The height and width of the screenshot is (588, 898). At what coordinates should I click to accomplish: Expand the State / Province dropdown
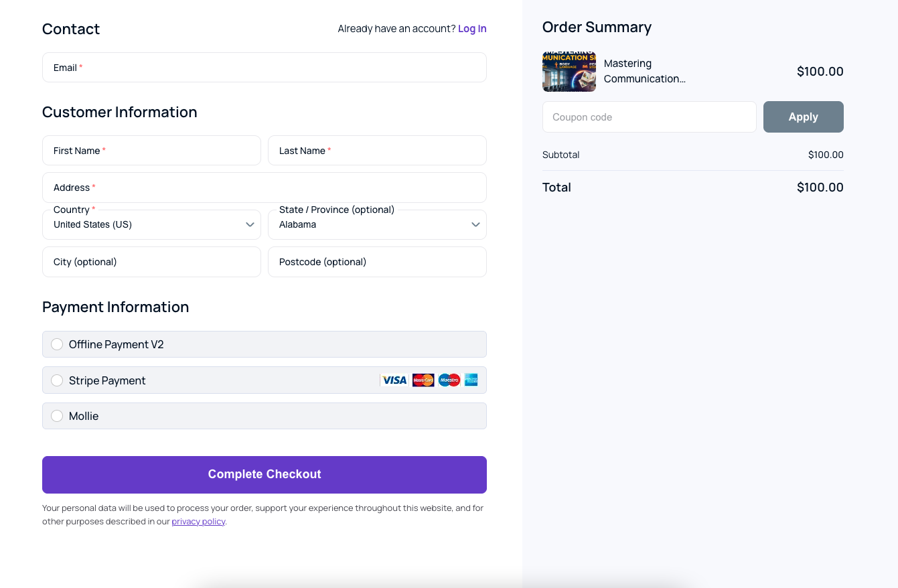click(377, 224)
